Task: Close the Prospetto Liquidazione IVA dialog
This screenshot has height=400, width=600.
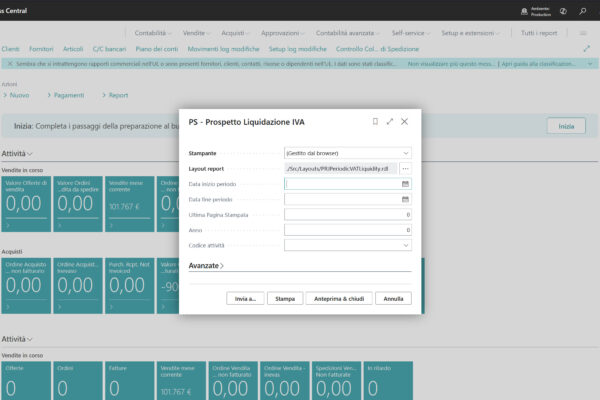Action: point(404,121)
